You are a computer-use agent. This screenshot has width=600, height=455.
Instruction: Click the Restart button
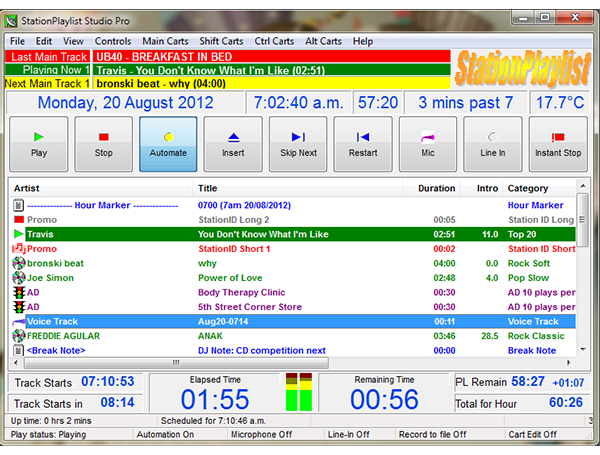point(363,144)
